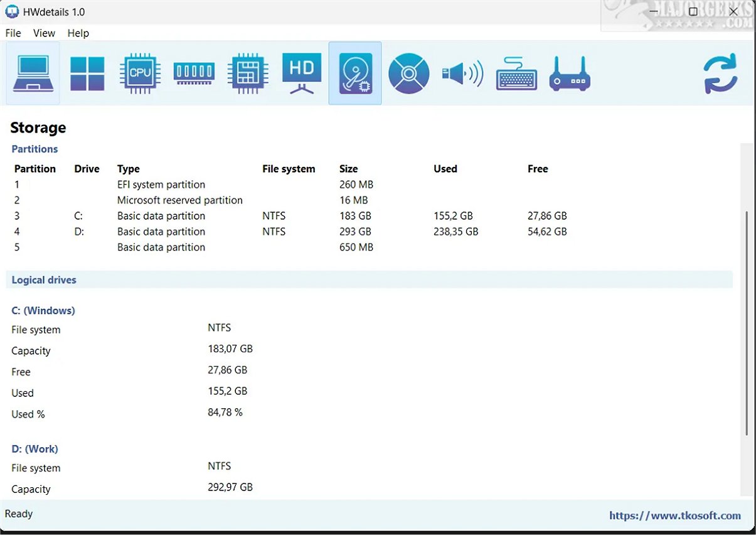Click the 650 MB size cell
Screen dimensions: 756x535
point(356,247)
